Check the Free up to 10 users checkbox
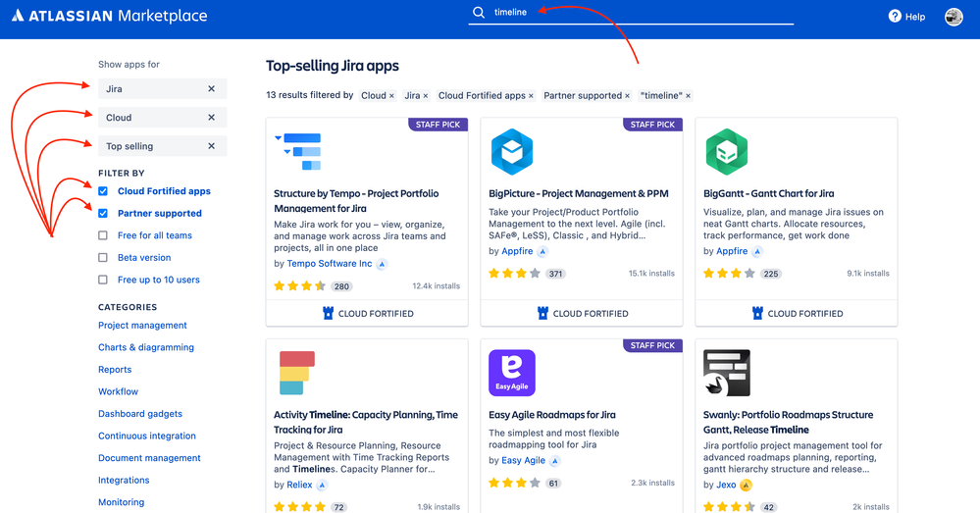This screenshot has height=513, width=980. 103,280
